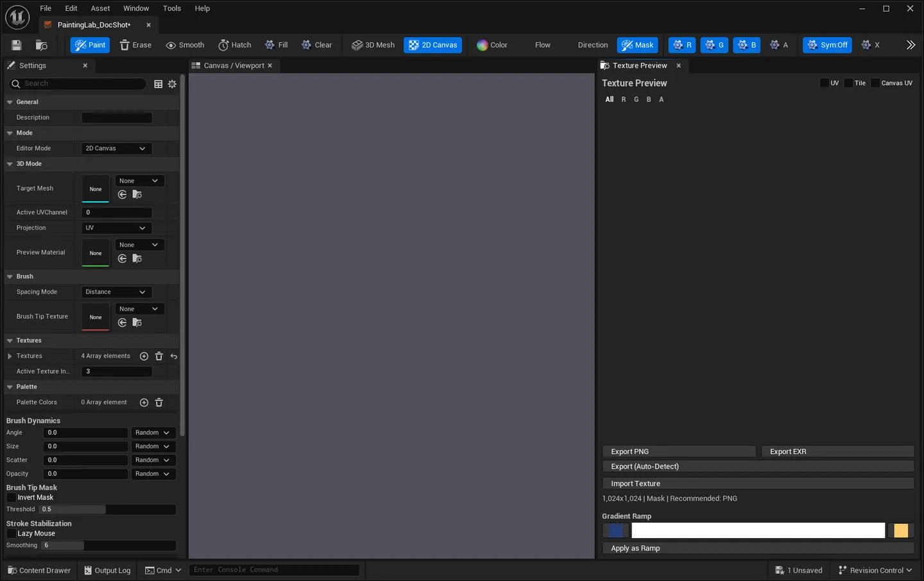
Task: Add element to Palette Colors array
Action: click(144, 403)
